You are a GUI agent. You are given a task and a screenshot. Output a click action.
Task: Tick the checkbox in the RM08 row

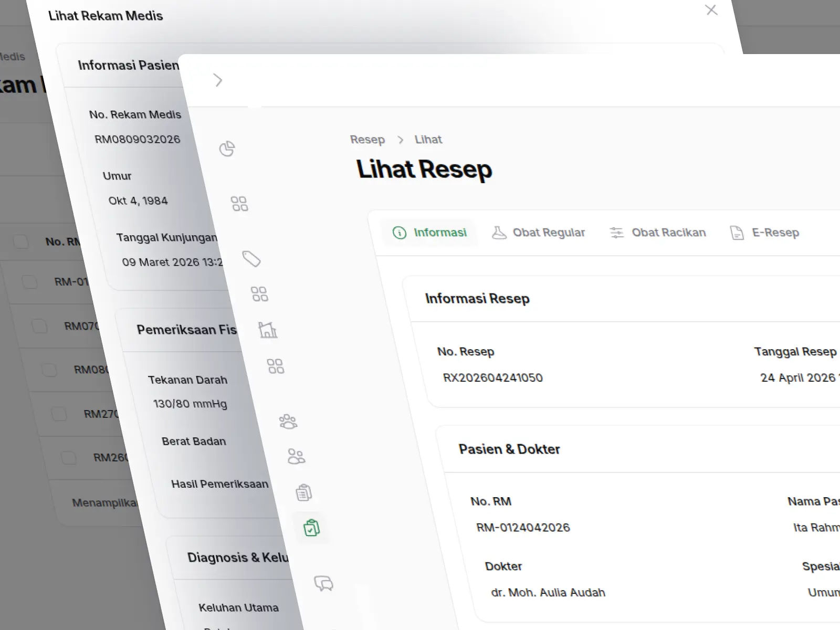click(49, 370)
